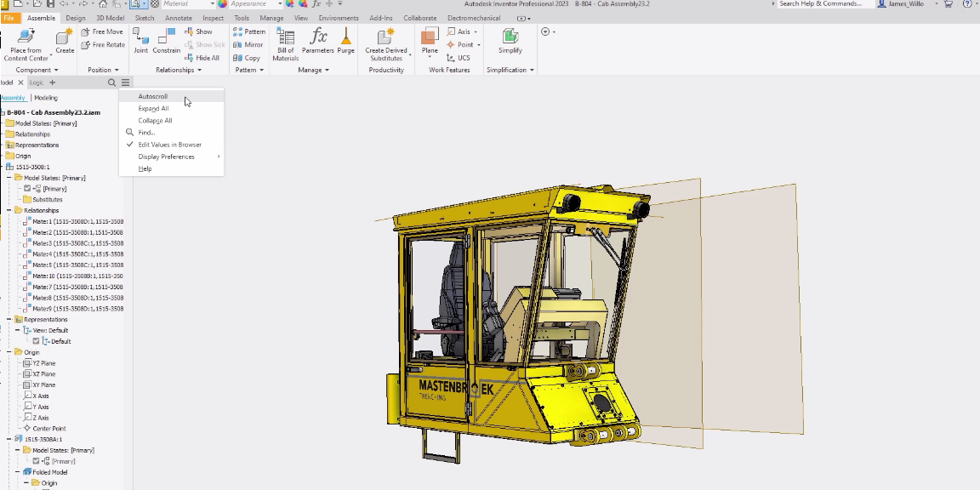Toggle the Default view checkbox
Screen dimensions: 980x490
pyautogui.click(x=36, y=341)
